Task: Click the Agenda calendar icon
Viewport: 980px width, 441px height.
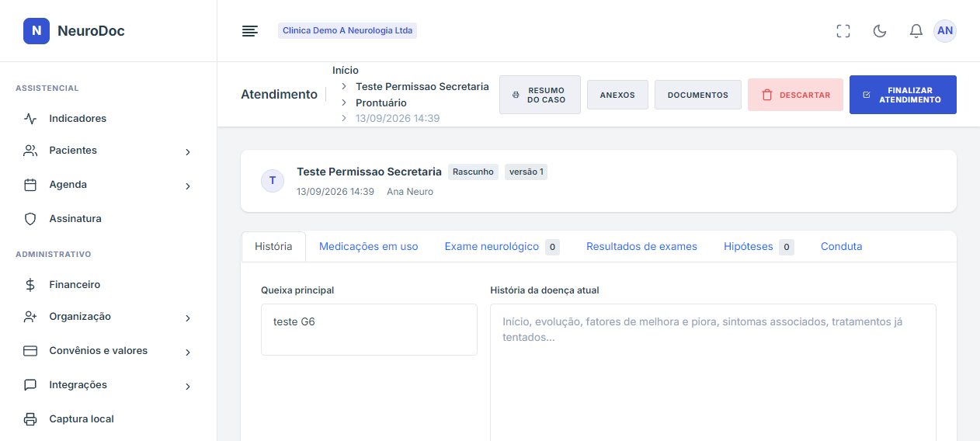Action: click(x=30, y=185)
